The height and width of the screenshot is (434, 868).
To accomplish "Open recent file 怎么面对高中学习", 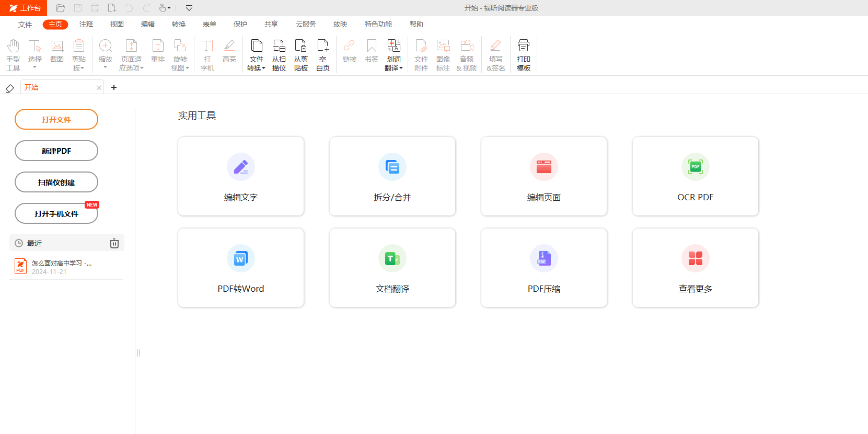I will point(61,267).
